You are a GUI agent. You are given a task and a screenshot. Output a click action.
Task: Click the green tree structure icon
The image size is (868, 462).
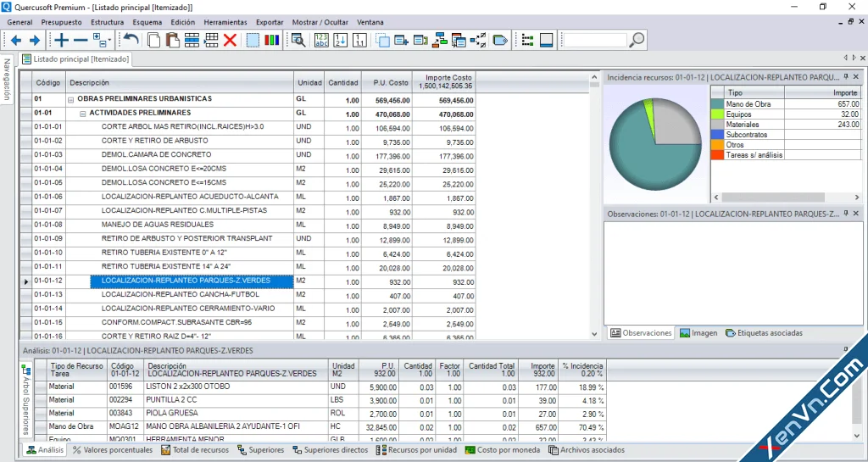tap(527, 40)
